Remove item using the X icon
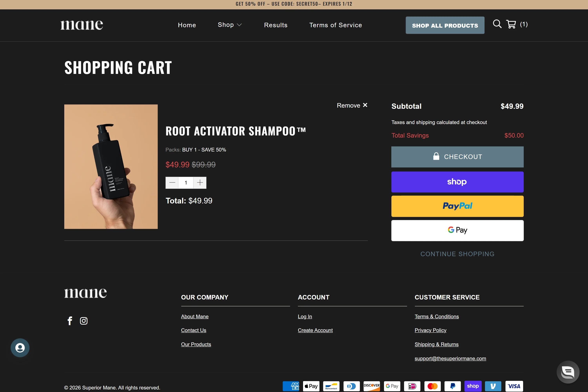 coord(365,105)
